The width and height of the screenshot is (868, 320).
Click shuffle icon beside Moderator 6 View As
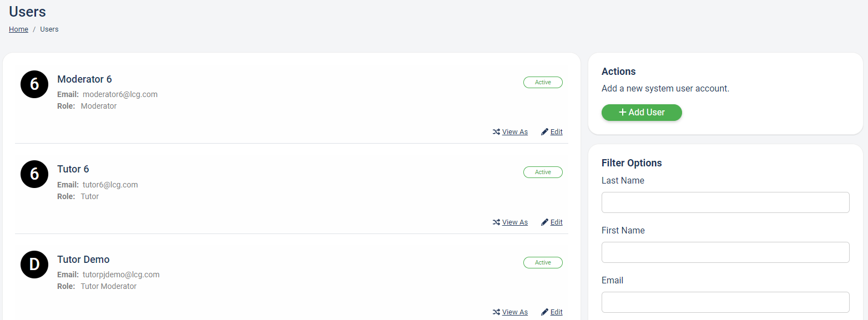[x=496, y=132]
